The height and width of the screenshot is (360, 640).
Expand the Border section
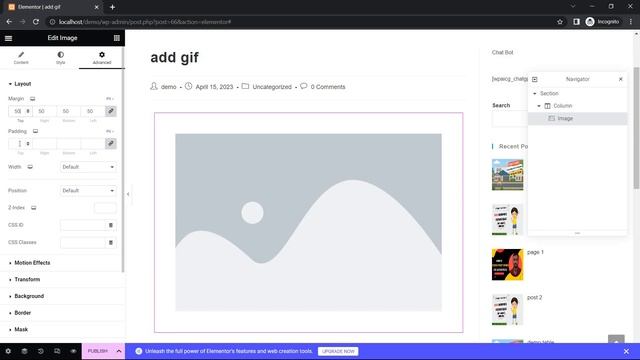(x=61, y=313)
